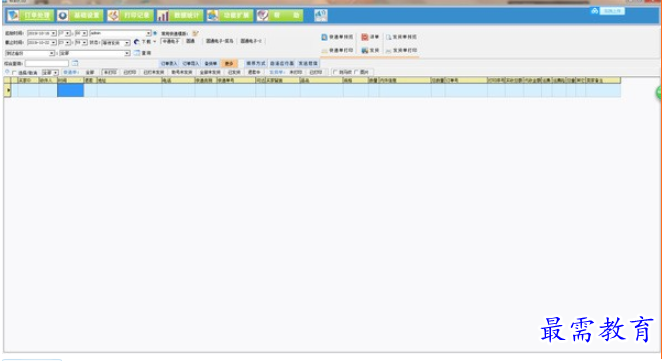662x361 pixels.
Task: Click the cloud icon in the blue header
Action: point(595,11)
